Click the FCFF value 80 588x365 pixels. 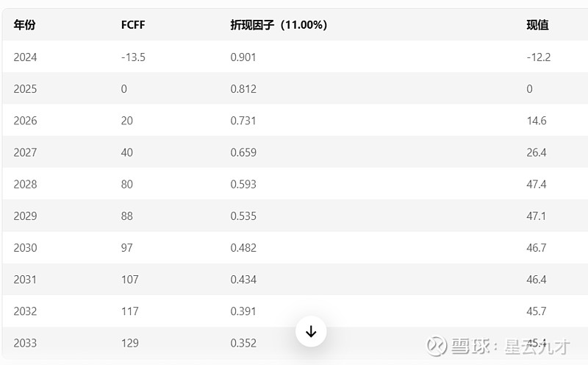point(126,184)
